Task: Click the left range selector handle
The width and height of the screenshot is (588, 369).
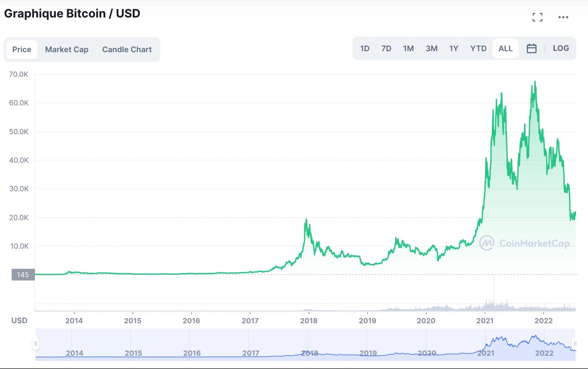Action: point(35,344)
